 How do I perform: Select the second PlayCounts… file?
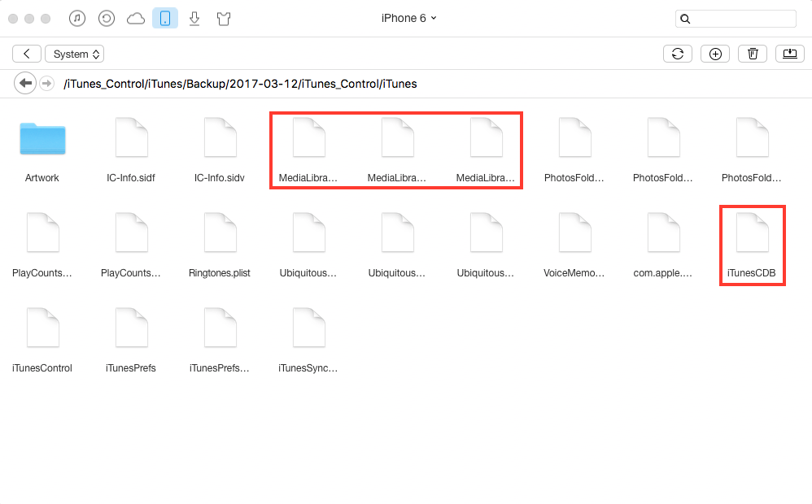[131, 246]
